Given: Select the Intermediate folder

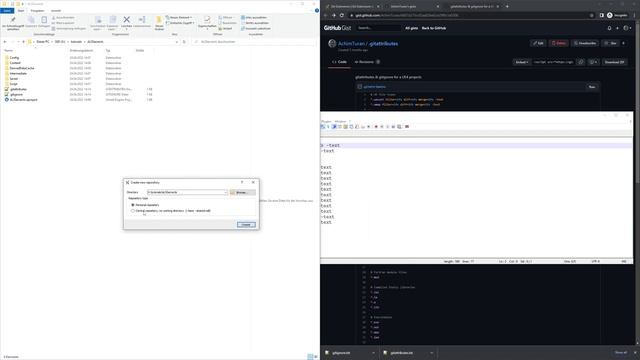Looking at the screenshot, I should [18, 73].
